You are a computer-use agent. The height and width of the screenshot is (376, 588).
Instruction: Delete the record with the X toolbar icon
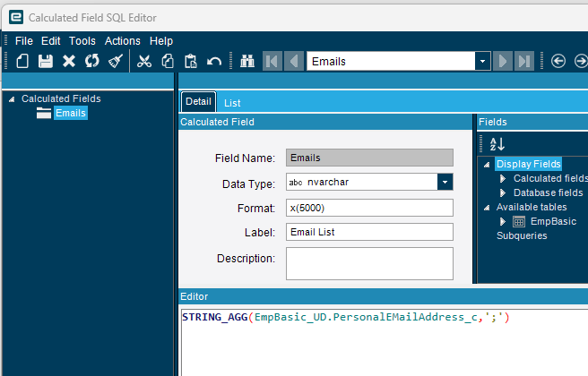click(x=69, y=61)
